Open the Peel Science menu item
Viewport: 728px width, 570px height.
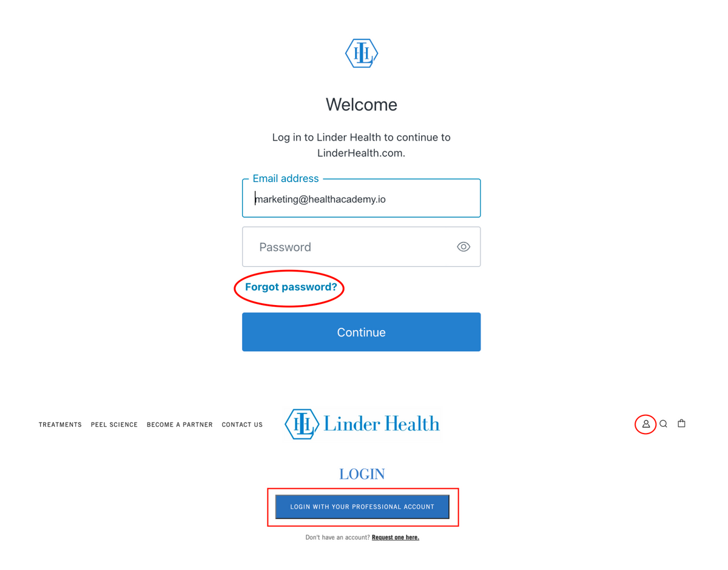(x=114, y=424)
